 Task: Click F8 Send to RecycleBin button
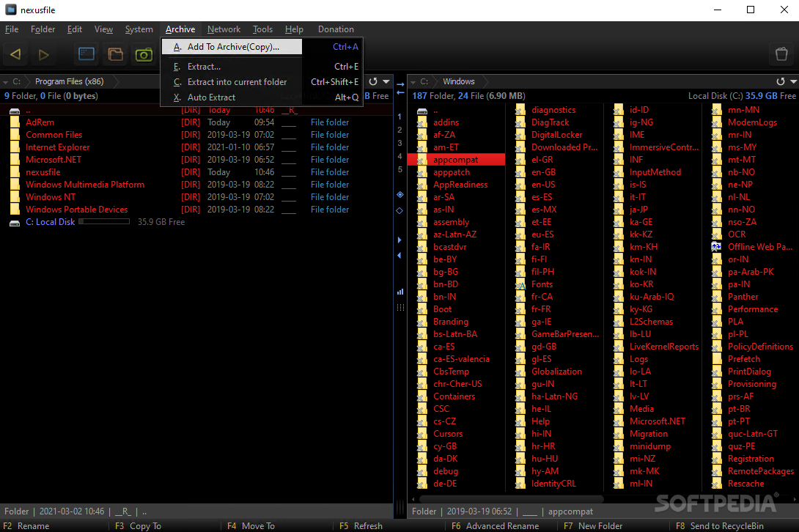[x=720, y=526]
